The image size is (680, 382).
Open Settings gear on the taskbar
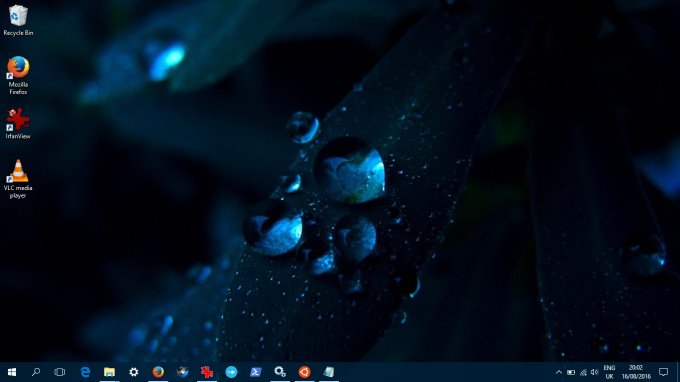click(x=134, y=372)
